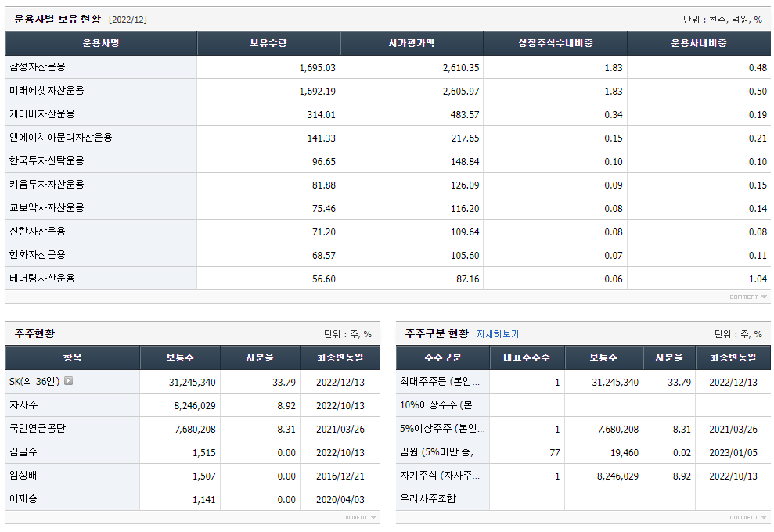Select 한화자산운용 row name

click(x=38, y=254)
